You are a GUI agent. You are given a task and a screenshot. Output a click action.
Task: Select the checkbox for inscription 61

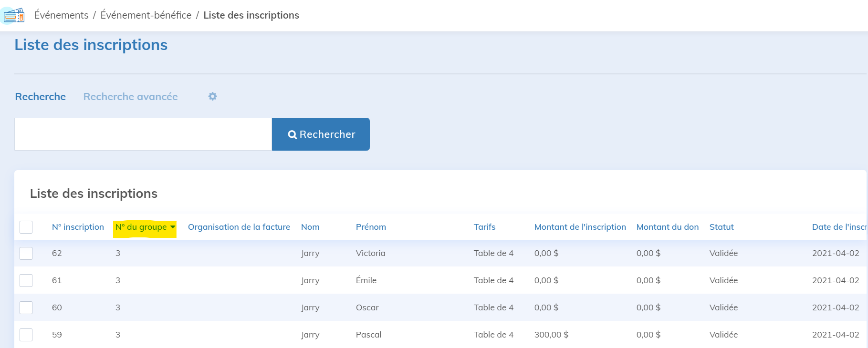click(x=26, y=281)
